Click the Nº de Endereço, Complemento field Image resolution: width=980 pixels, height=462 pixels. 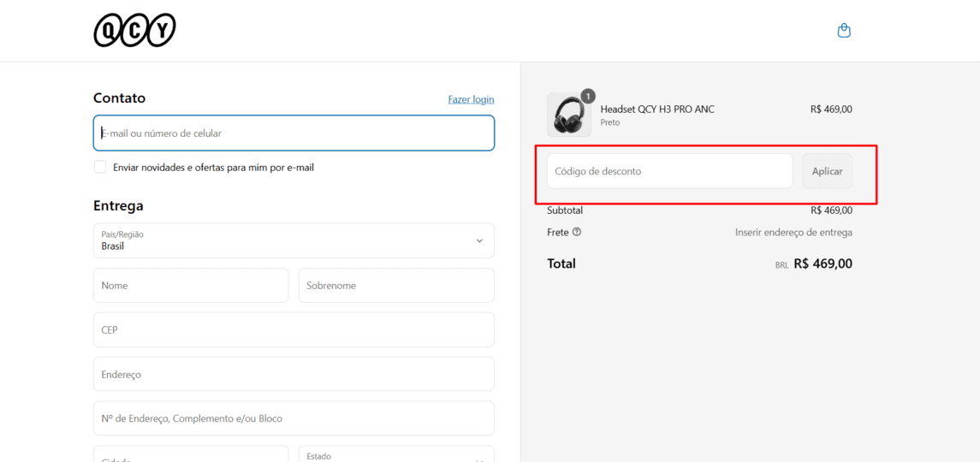(x=294, y=418)
